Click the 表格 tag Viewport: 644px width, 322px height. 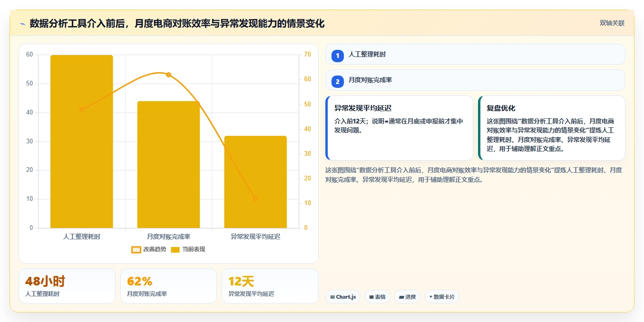point(377,297)
